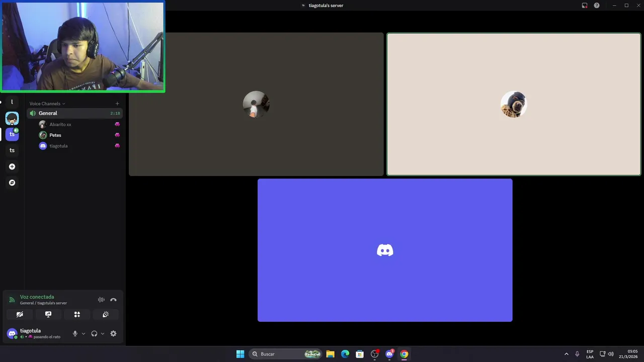Open the Voz conectada connection details
Image resolution: width=644 pixels, height=362 pixels.
pyautogui.click(x=37, y=297)
